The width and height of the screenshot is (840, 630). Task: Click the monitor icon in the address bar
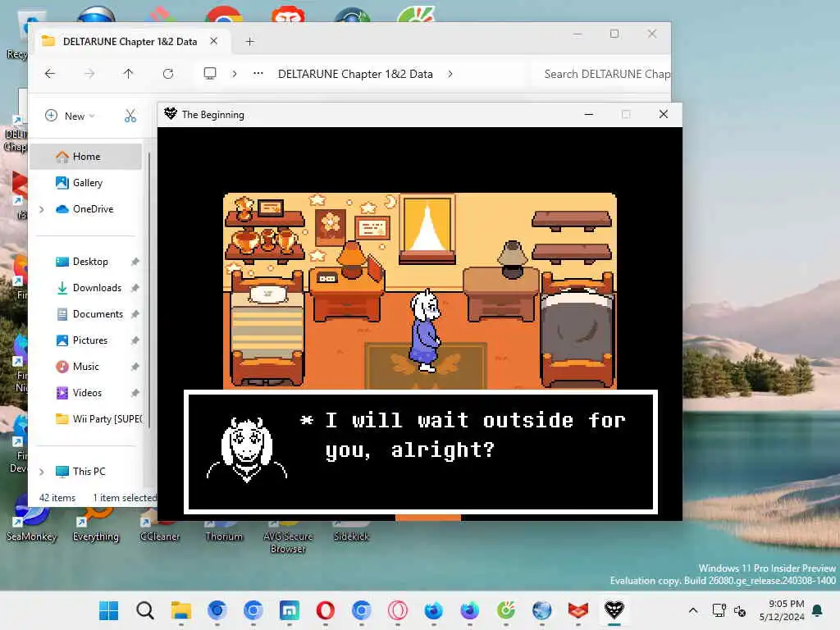(210, 73)
